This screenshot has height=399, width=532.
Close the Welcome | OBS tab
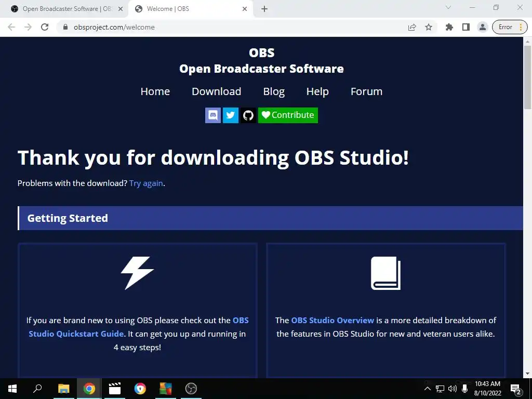click(245, 9)
